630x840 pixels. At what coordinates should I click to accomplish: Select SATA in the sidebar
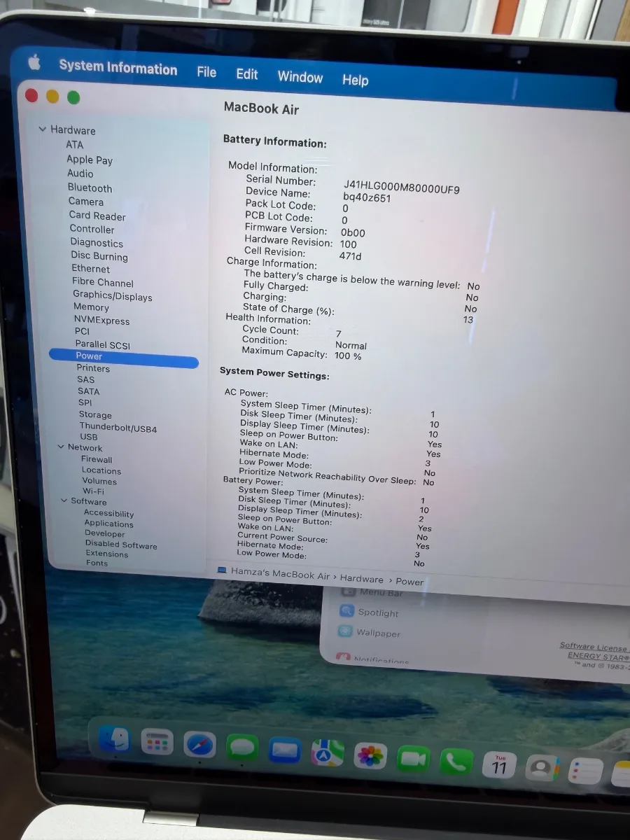tap(89, 391)
